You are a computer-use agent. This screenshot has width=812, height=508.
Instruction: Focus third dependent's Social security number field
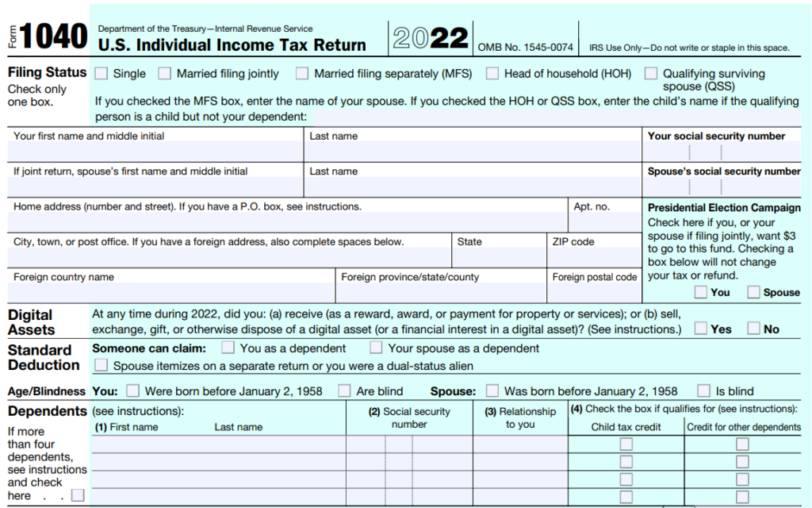(x=410, y=479)
